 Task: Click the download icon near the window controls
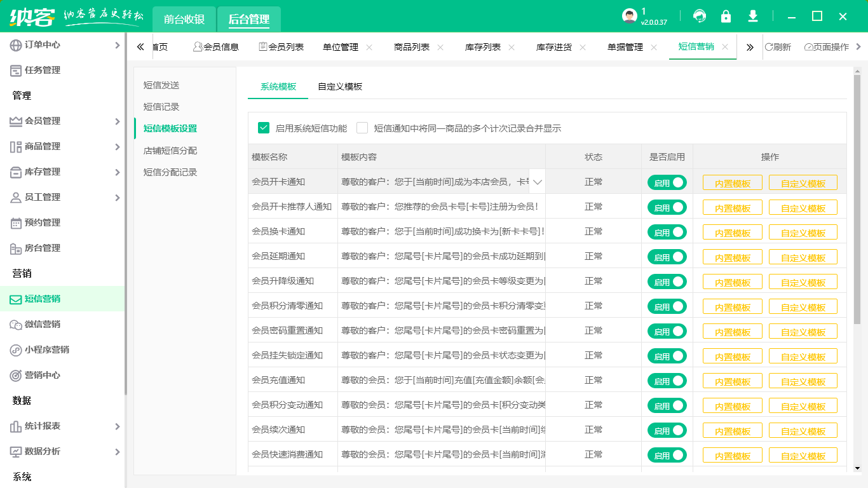[x=754, y=16]
